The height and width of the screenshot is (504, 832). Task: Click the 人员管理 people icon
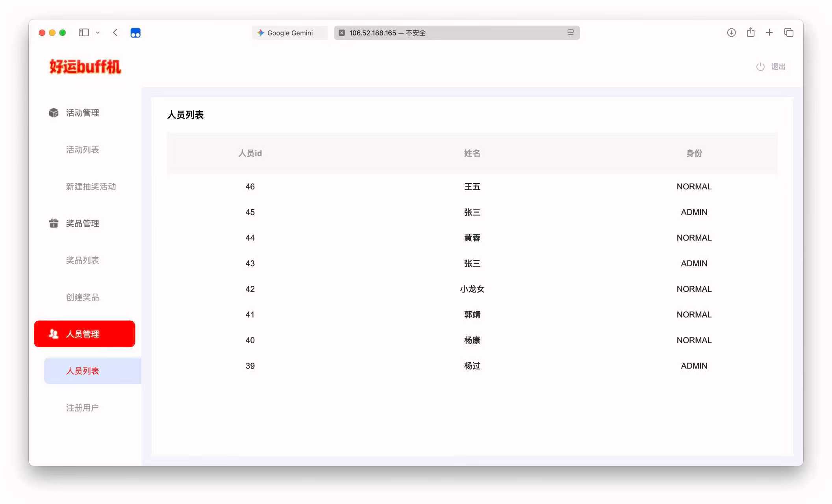(54, 334)
